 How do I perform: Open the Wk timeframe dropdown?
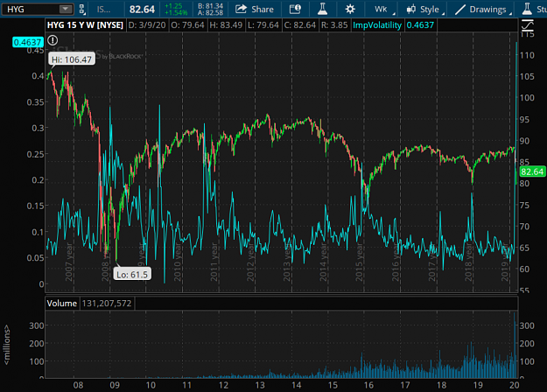point(383,10)
